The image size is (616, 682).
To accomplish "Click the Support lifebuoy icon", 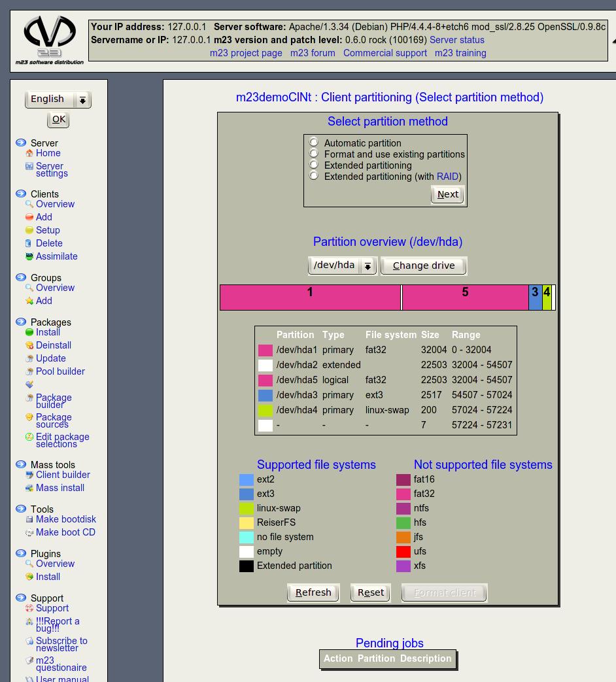I will [29, 608].
